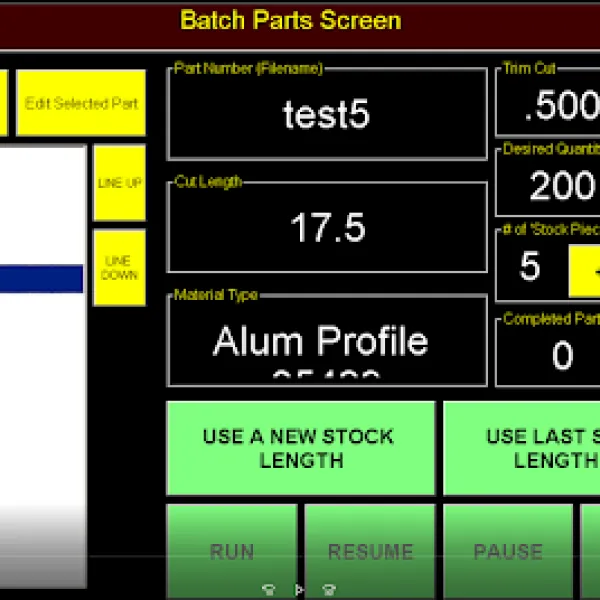This screenshot has width=600, height=600.
Task: Click the Trim Cut value field
Action: (x=550, y=107)
